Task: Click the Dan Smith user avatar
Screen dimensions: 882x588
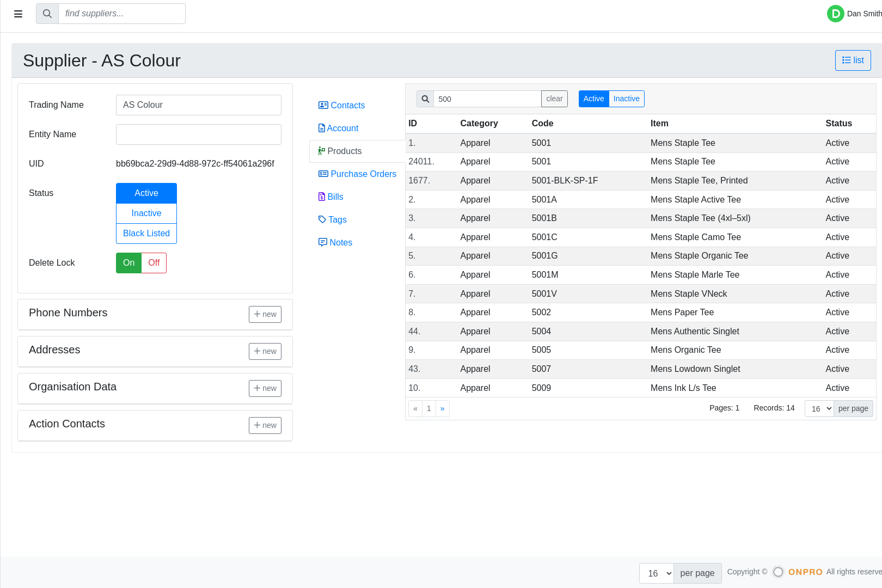Action: click(x=835, y=14)
